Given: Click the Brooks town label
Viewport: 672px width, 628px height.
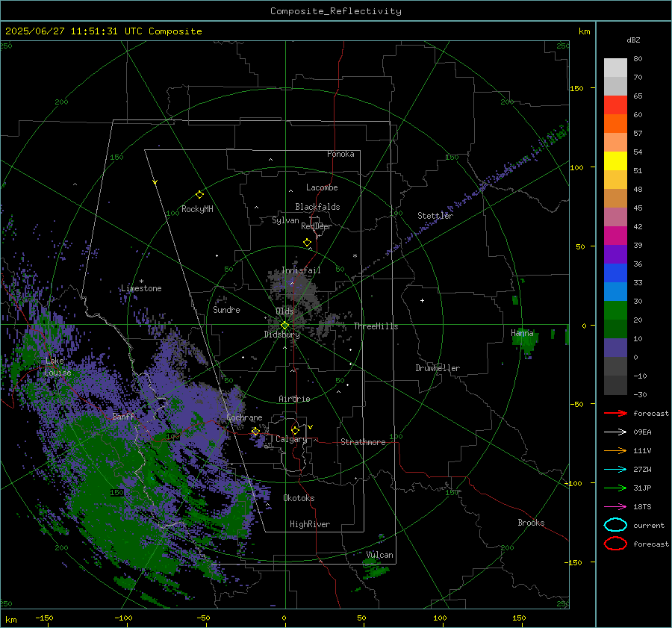Looking at the screenshot, I should pos(531,523).
